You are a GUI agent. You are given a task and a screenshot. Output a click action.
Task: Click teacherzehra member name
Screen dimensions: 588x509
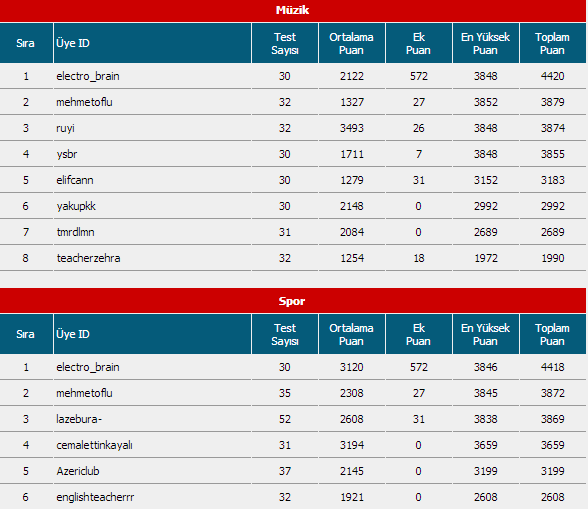point(88,258)
